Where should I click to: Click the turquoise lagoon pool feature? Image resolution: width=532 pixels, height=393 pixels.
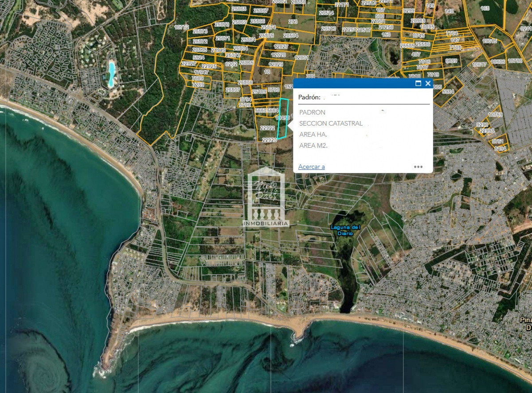point(112,74)
